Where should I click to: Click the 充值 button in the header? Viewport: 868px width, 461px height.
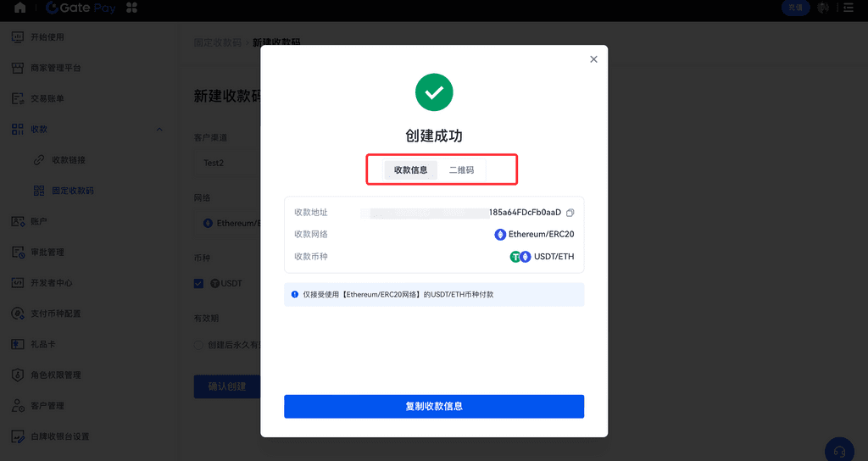[795, 7]
